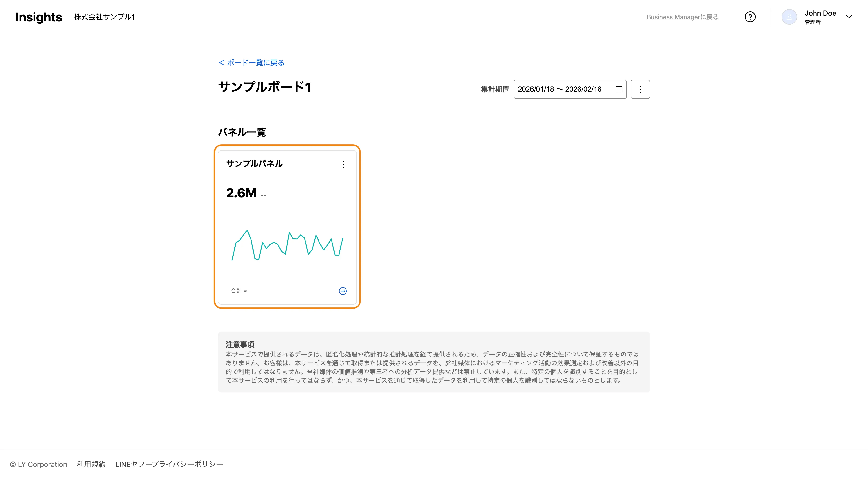Go back via ボード一覧に戻る link

251,63
